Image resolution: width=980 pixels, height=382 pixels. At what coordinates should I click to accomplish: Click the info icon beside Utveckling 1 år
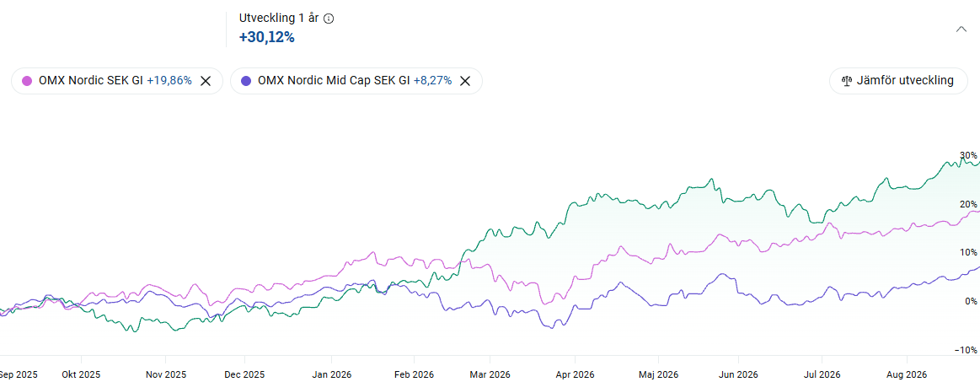pyautogui.click(x=329, y=19)
